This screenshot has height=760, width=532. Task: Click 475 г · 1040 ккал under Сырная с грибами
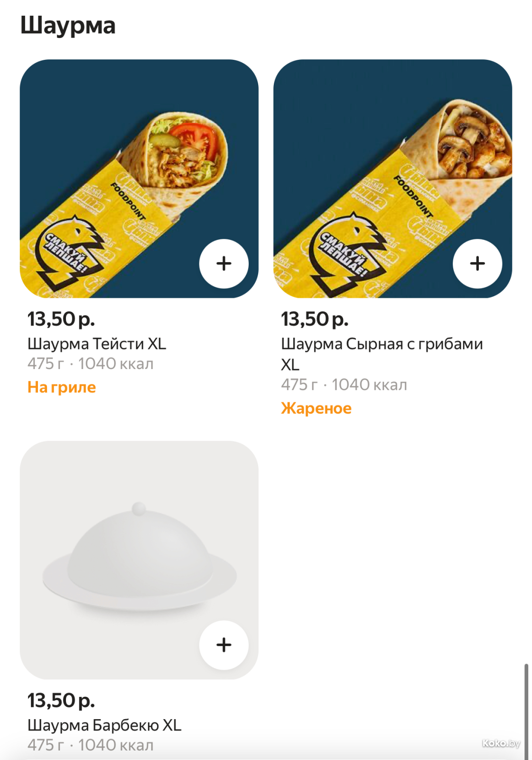tap(344, 385)
